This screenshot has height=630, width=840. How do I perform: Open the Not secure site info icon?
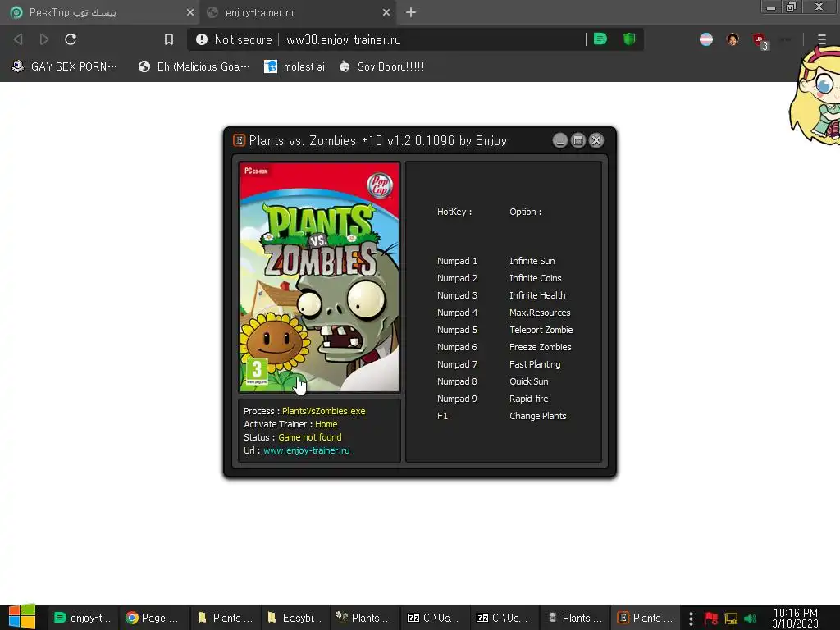tap(202, 39)
